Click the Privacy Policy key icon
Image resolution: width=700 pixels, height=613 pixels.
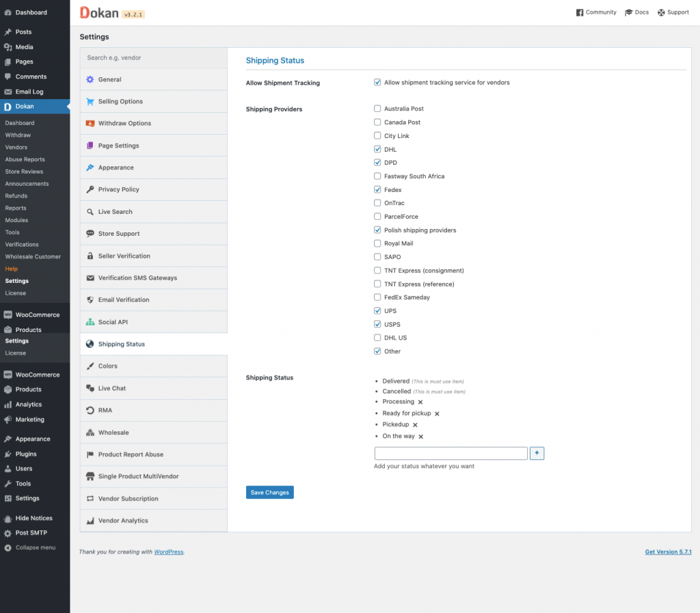click(x=90, y=189)
